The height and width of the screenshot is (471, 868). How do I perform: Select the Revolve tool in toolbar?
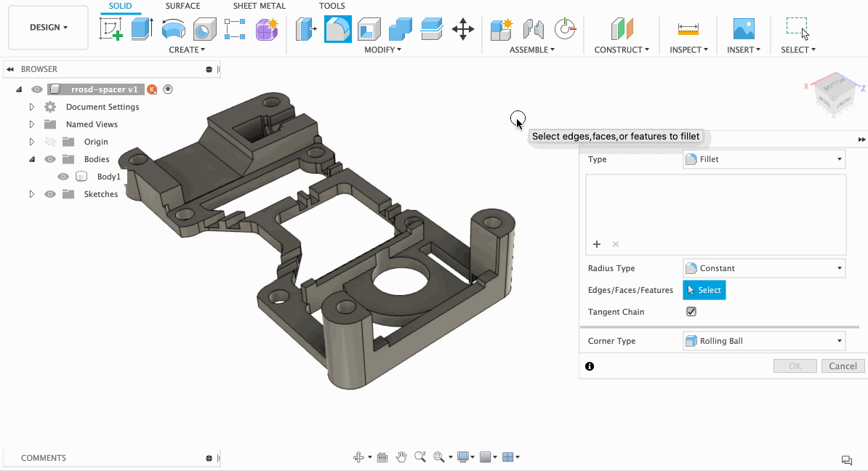[x=173, y=29]
